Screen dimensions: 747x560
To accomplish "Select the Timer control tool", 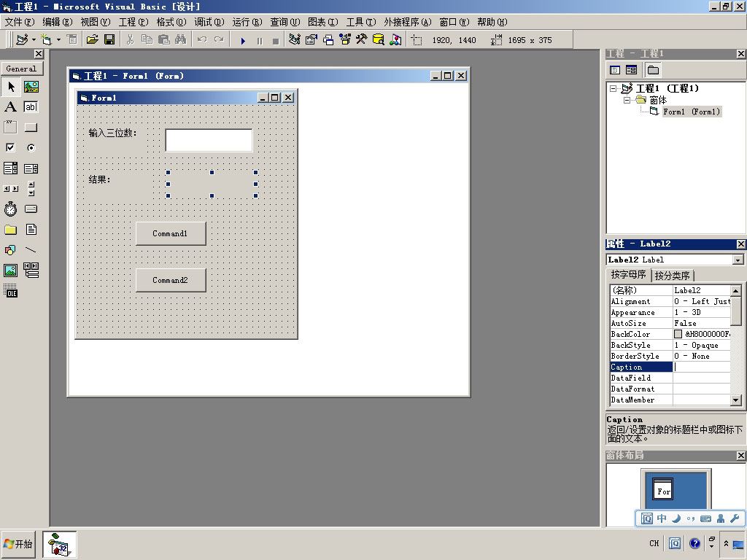I will coord(11,209).
